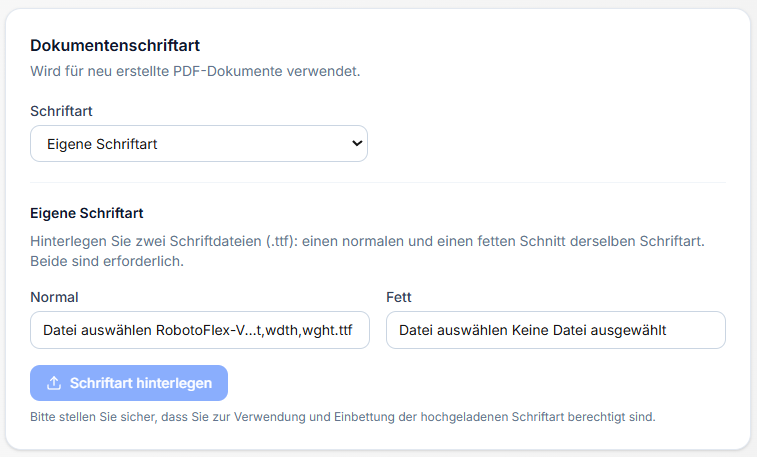Open the Schriftart dropdown showing Eigene Schriftart
Image resolution: width=757 pixels, height=457 pixels.
199,144
